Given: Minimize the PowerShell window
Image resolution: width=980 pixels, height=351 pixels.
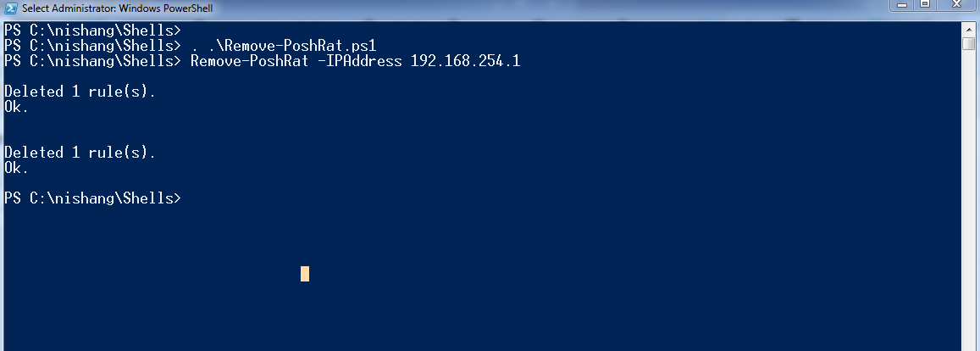Looking at the screenshot, I should pyautogui.click(x=900, y=5).
